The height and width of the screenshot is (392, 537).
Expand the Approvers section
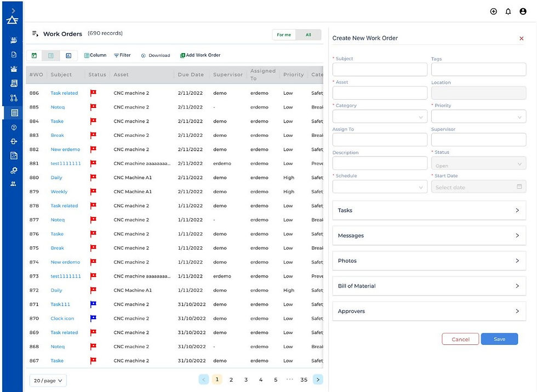429,312
